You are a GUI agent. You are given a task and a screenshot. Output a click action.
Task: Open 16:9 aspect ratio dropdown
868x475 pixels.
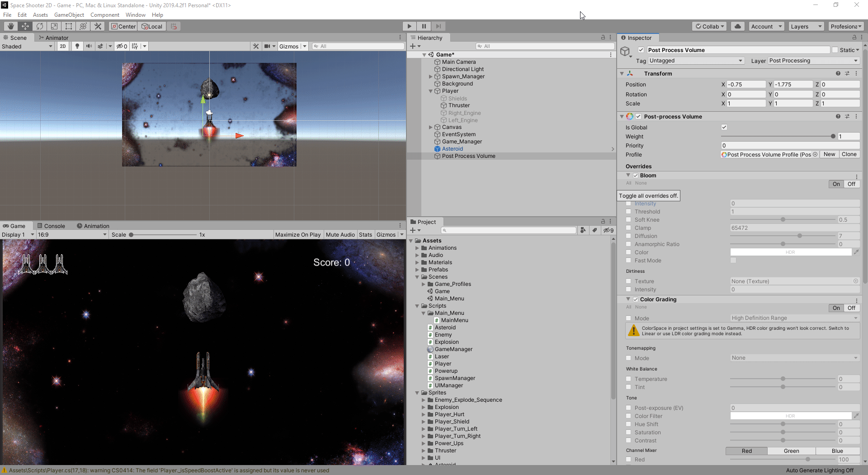pyautogui.click(x=72, y=234)
